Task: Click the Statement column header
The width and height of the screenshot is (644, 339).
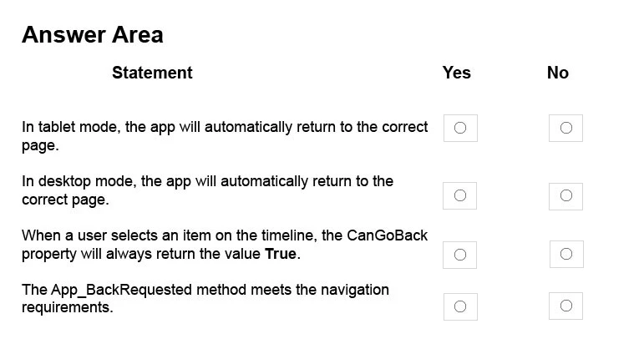Action: (152, 73)
